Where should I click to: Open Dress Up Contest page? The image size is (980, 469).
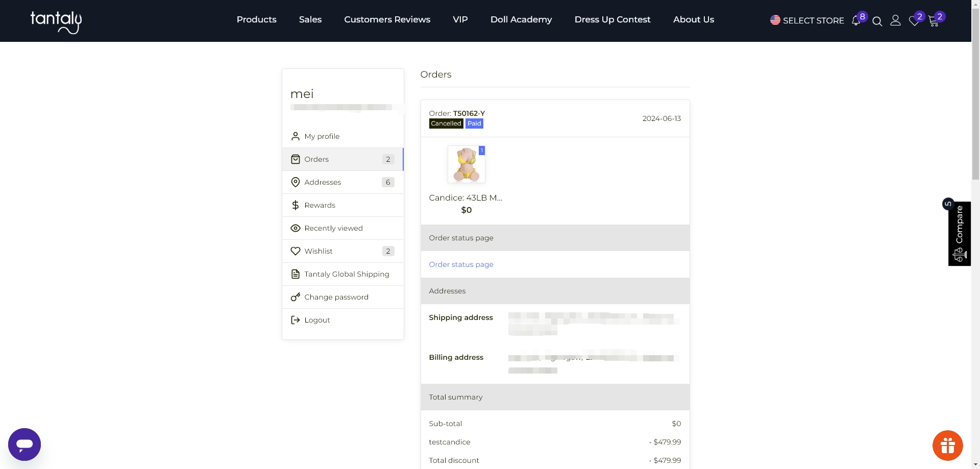[x=612, y=19]
